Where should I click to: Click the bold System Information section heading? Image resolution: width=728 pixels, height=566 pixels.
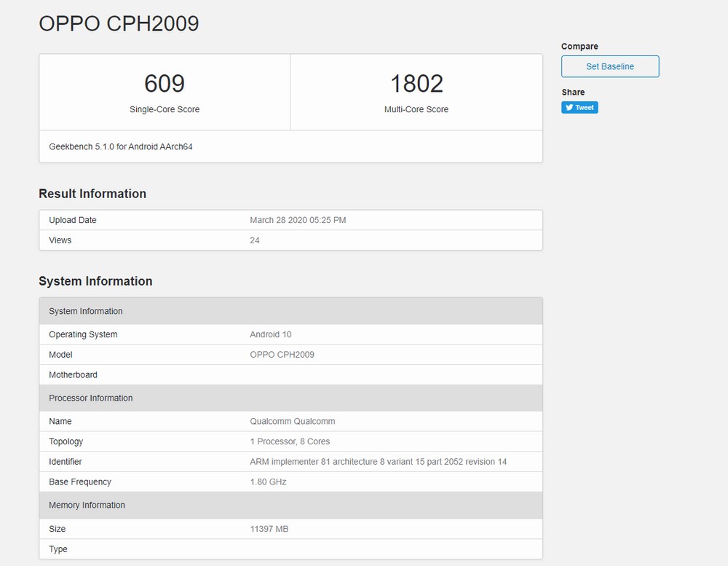pyautogui.click(x=95, y=281)
